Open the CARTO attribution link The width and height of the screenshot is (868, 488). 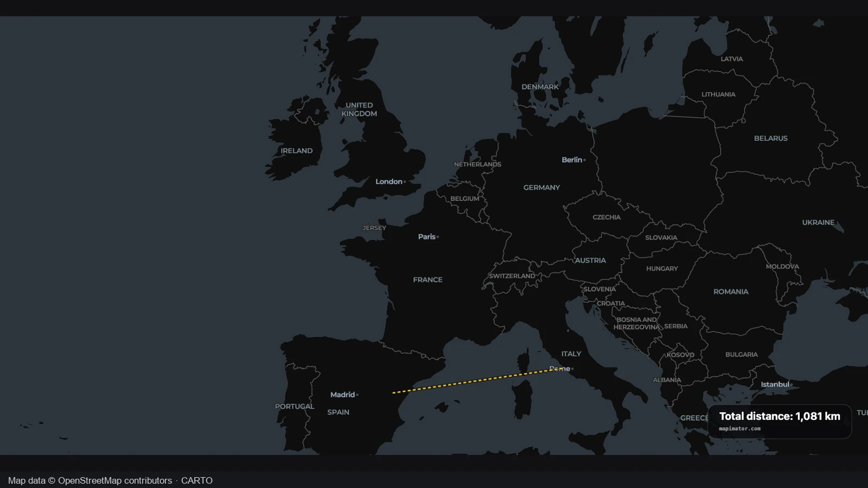197,480
